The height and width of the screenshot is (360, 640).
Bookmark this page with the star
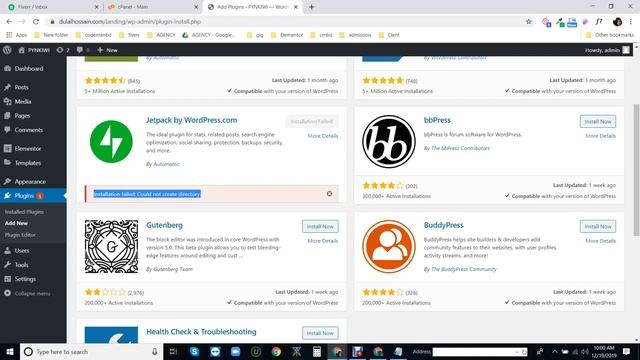(x=529, y=21)
